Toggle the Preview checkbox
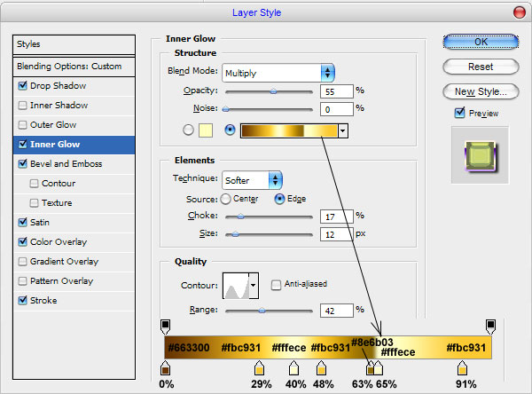This screenshot has width=532, height=394. 459,113
